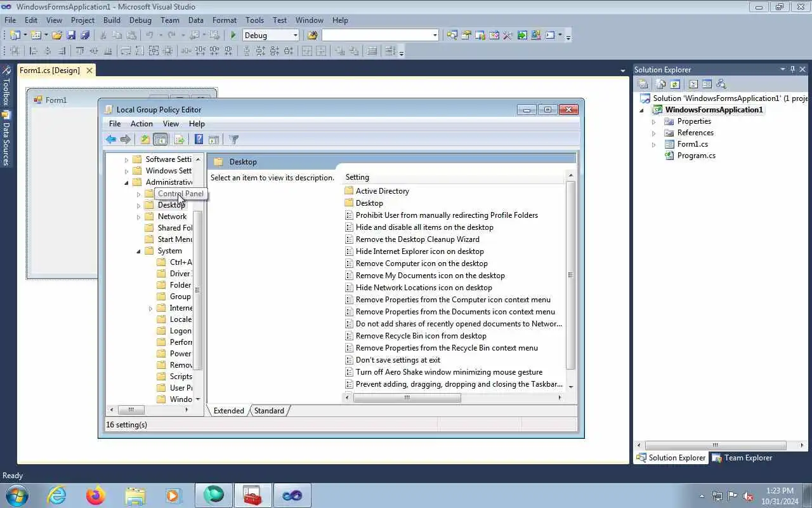Click the red toolbox taskbar icon
Viewport: 812px width, 508px height.
[x=253, y=495]
